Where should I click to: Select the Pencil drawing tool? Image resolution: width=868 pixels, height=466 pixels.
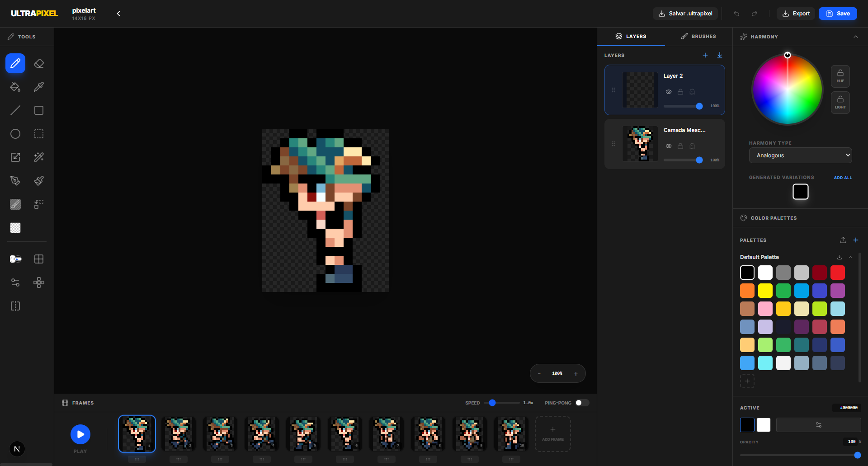pos(15,63)
